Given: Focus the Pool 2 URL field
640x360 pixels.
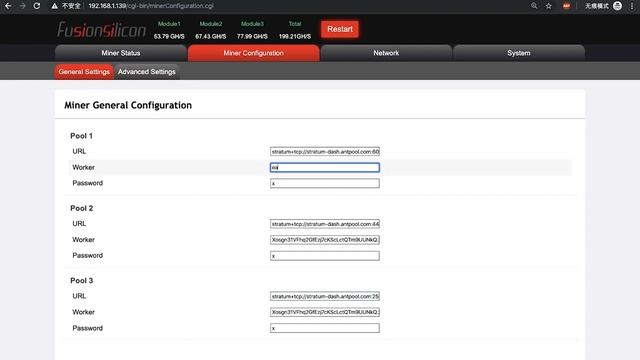Looking at the screenshot, I should [324, 224].
